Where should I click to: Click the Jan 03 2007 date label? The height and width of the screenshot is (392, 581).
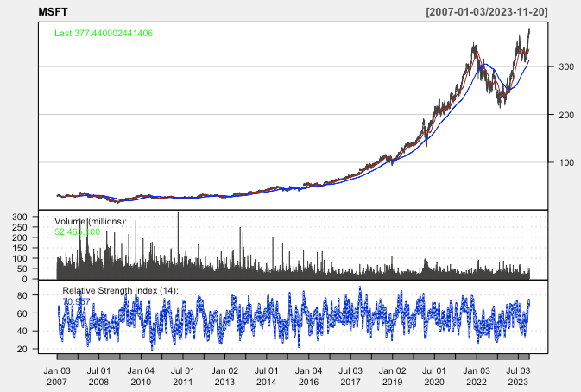tap(57, 376)
